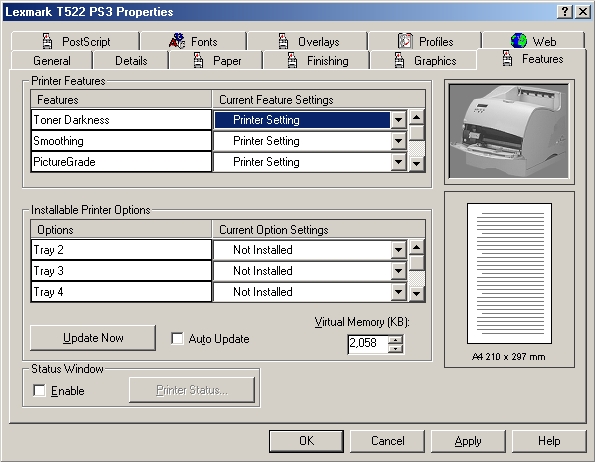Open the Tray 4 option dropdown

[398, 292]
